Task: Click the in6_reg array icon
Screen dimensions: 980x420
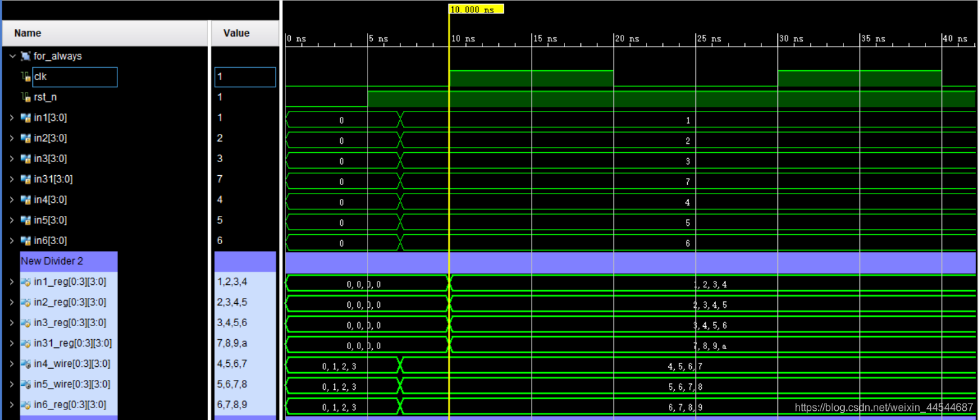Action: coord(26,404)
